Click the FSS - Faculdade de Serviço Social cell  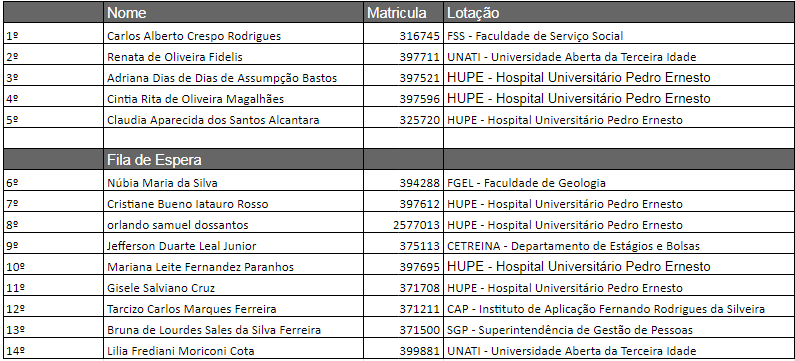pos(619,35)
